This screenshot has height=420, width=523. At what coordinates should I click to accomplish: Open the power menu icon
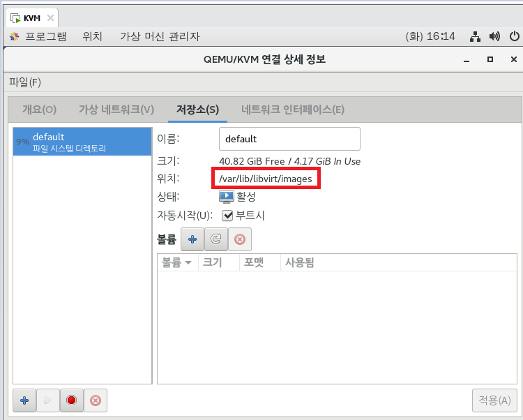pos(515,36)
